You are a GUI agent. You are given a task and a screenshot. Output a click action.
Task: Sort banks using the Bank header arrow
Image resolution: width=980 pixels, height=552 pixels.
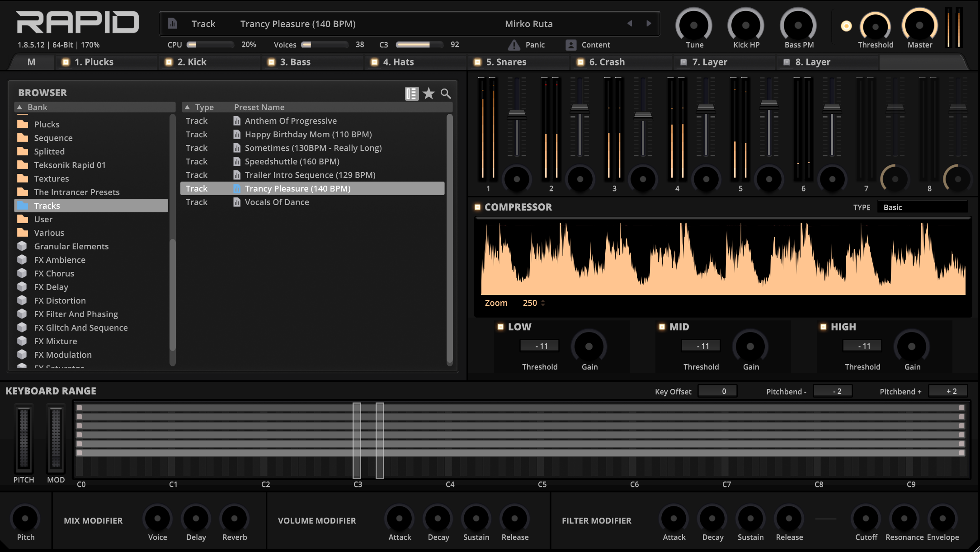[19, 107]
